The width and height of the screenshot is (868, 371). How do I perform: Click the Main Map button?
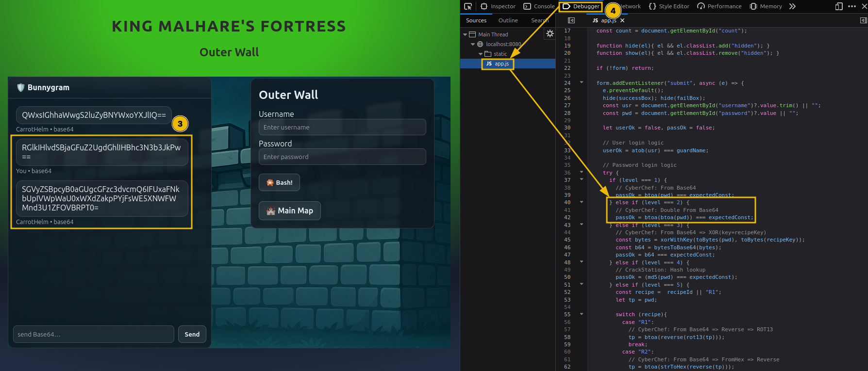[290, 210]
